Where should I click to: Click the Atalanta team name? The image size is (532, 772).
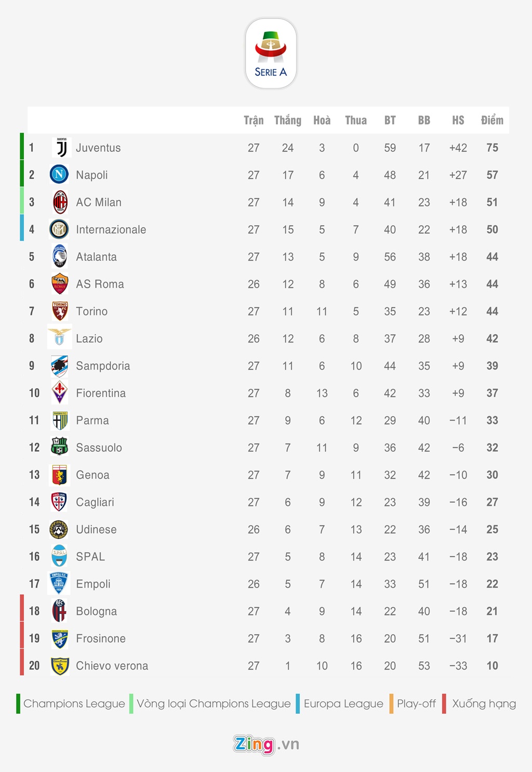(96, 257)
